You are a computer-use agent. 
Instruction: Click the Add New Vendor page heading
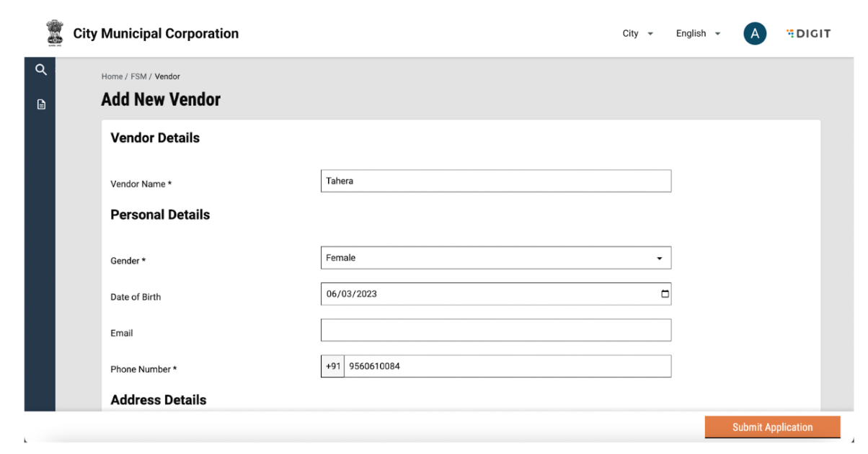pyautogui.click(x=161, y=99)
